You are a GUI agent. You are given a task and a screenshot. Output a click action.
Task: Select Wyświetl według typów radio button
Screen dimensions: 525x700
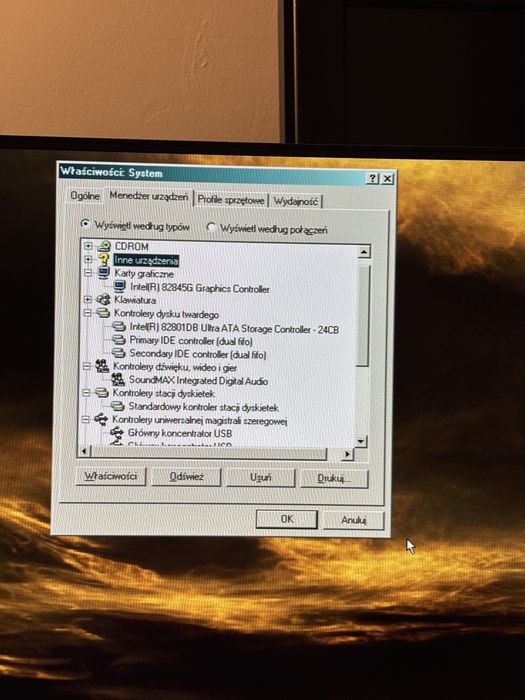[x=85, y=224]
